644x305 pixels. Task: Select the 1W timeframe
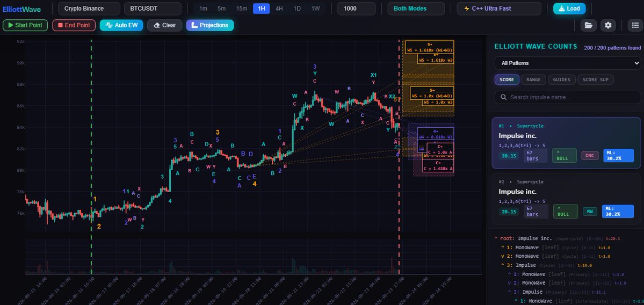(x=315, y=9)
